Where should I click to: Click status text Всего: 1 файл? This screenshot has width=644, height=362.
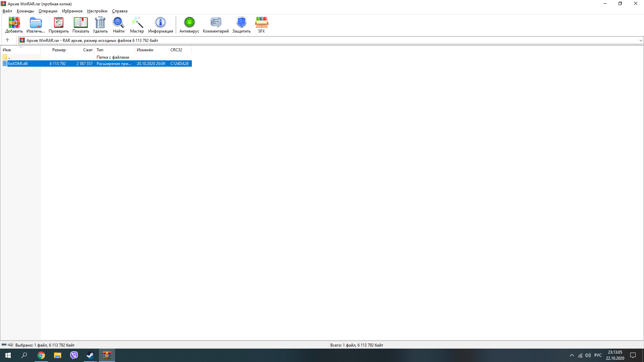coord(343,345)
